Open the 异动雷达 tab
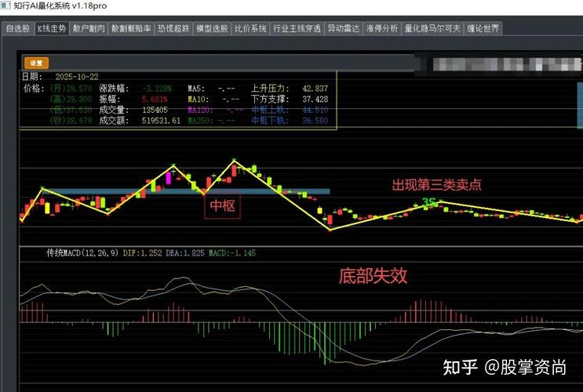Screen dimensions: 583x392 click(344, 28)
